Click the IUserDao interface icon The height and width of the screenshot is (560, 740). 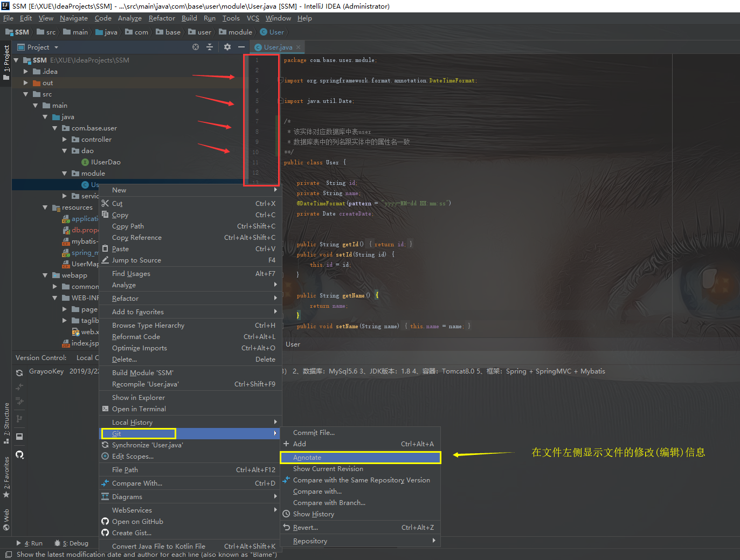click(85, 162)
